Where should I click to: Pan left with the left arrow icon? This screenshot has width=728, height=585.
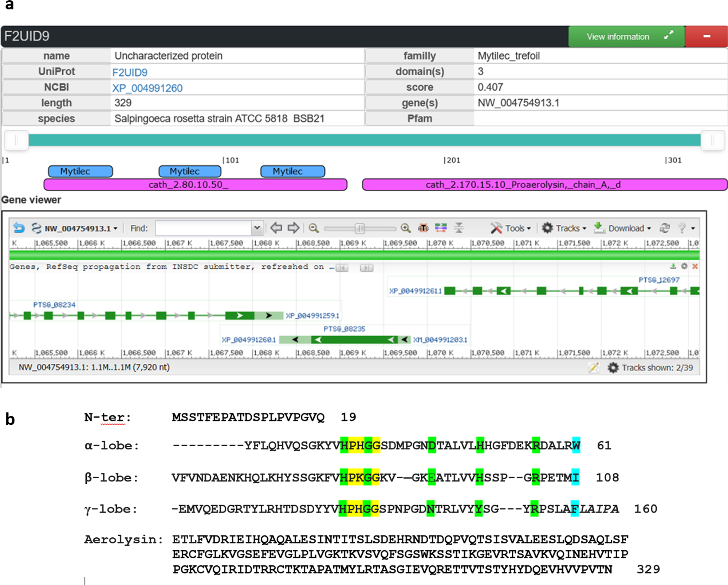[x=276, y=228]
